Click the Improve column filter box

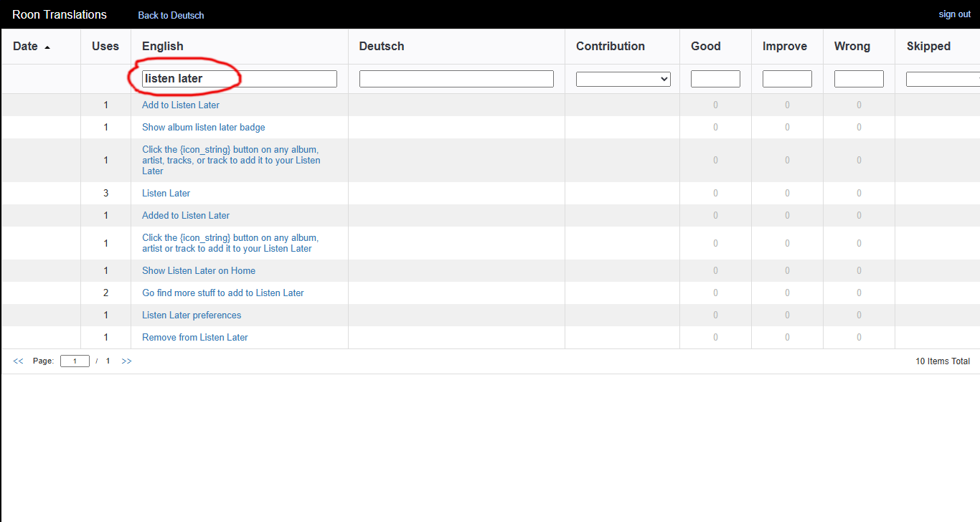(x=787, y=79)
